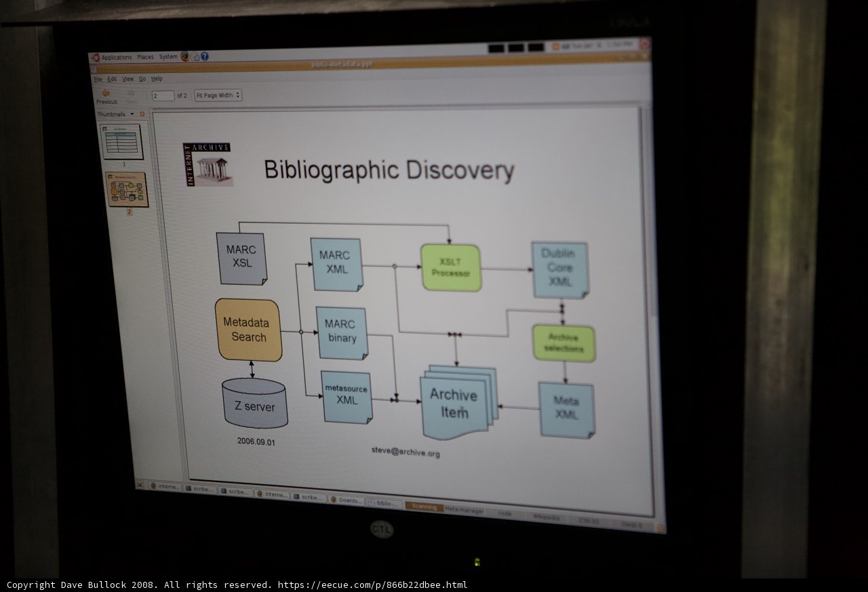868x592 pixels.
Task: Click the blue help icon in the top panel
Action: [204, 57]
